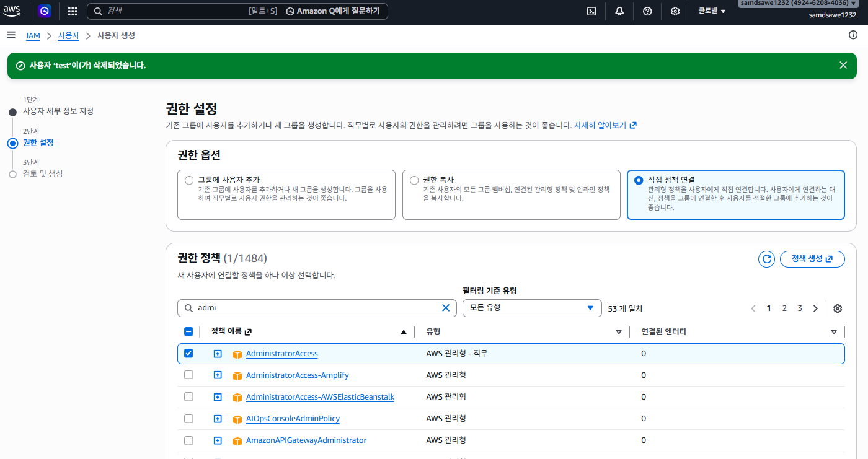Sort by 유형 column arrow

619,332
